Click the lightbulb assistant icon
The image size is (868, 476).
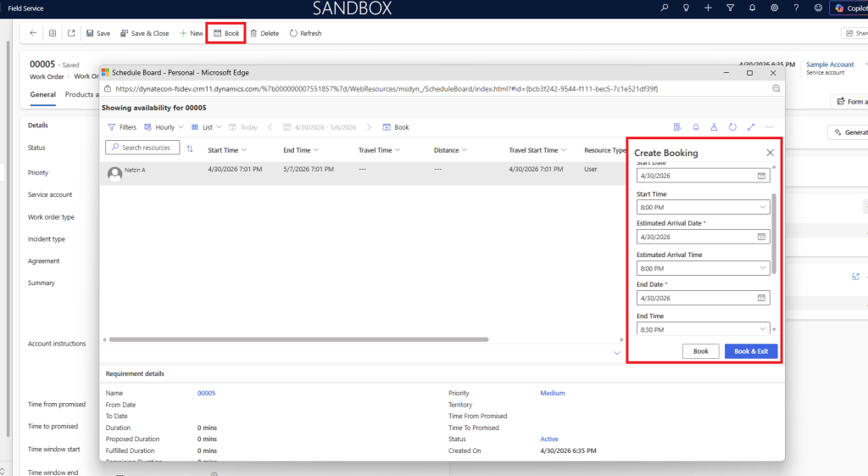click(x=686, y=8)
